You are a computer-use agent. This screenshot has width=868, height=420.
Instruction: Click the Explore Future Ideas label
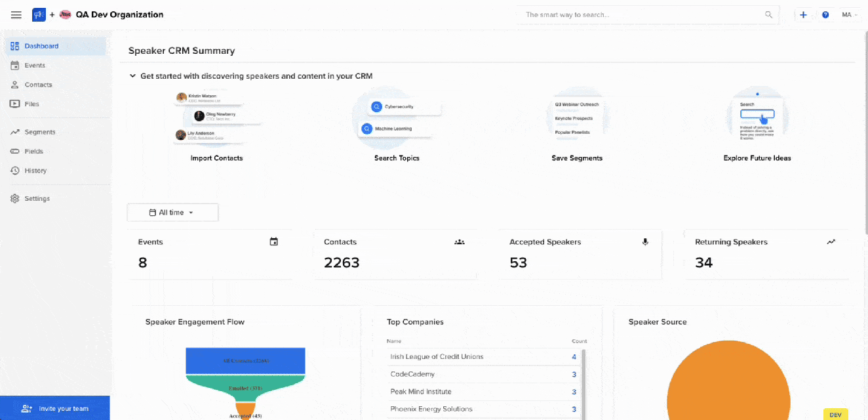click(x=757, y=158)
